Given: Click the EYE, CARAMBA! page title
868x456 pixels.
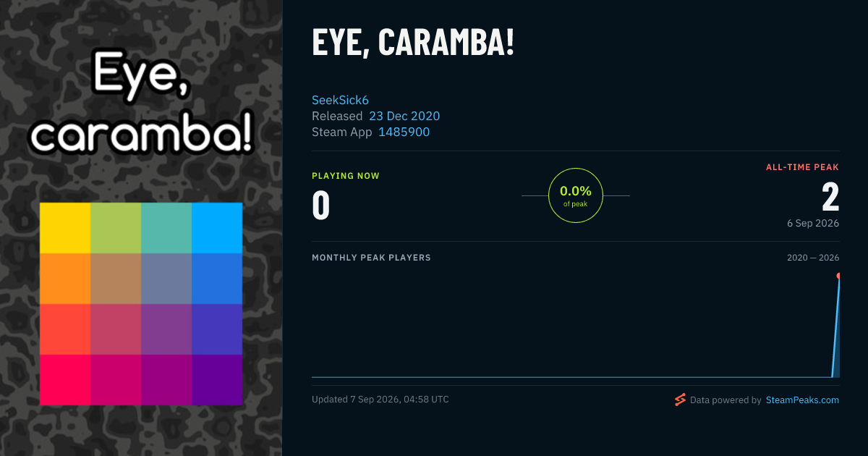Looking at the screenshot, I should (413, 43).
